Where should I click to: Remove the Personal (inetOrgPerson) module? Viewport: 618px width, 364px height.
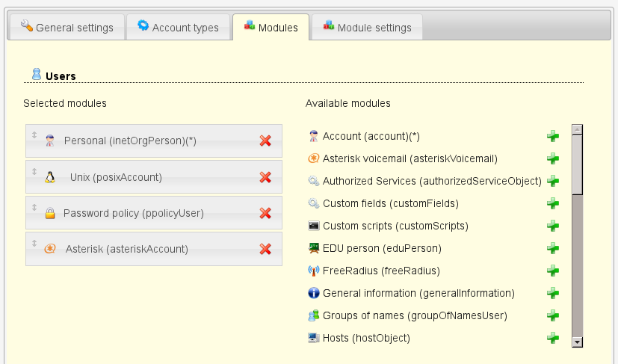tap(265, 141)
